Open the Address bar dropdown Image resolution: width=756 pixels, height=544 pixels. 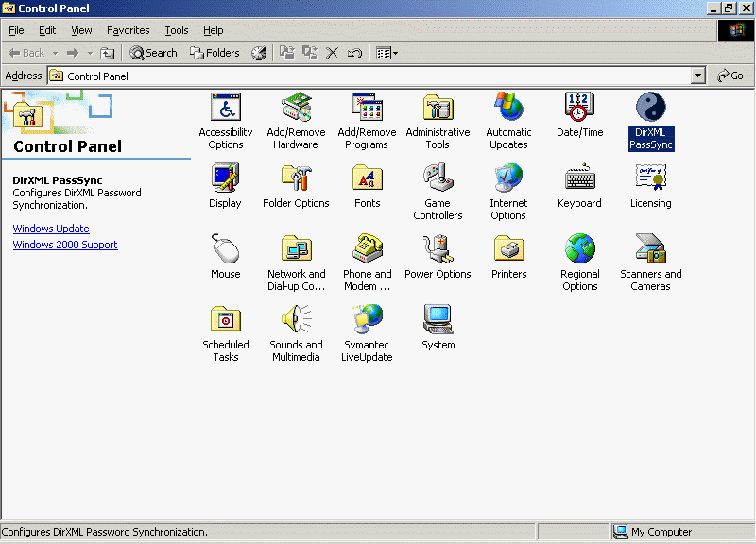pyautogui.click(x=697, y=76)
